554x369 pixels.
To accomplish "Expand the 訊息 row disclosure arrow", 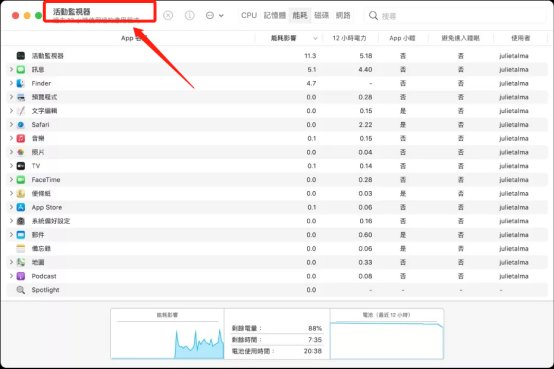I will (x=11, y=69).
